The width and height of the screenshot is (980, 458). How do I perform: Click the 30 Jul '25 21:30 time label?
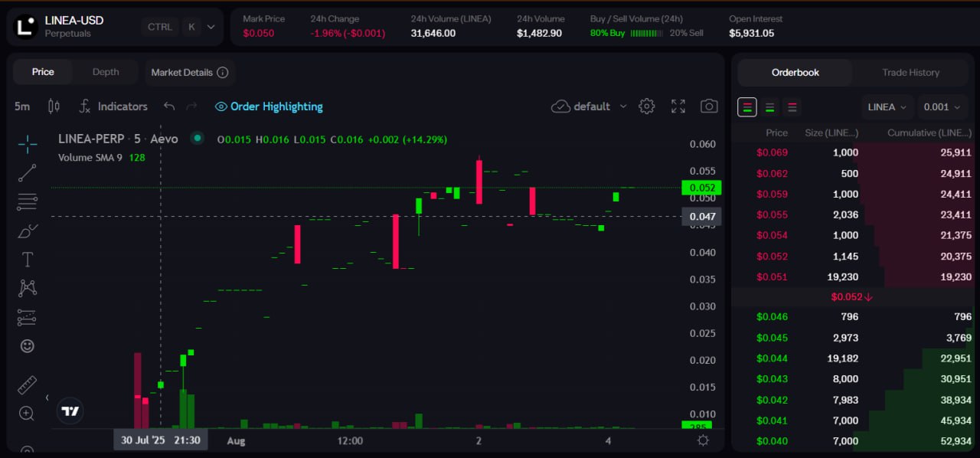[161, 440]
